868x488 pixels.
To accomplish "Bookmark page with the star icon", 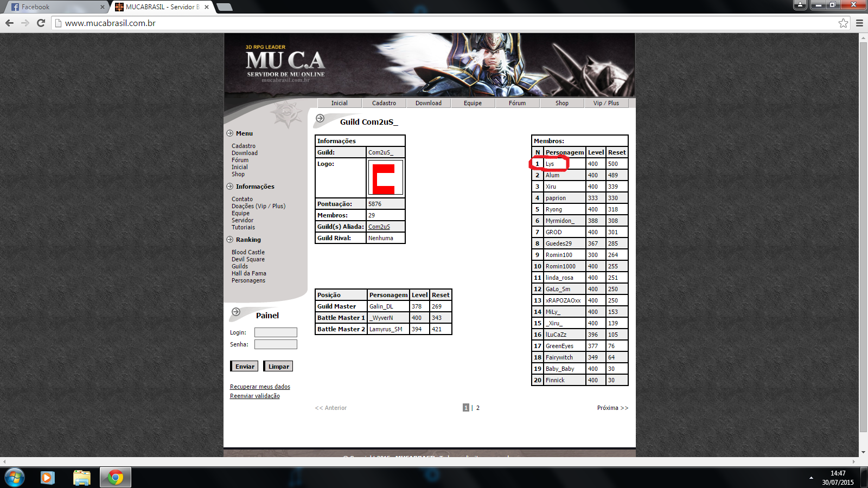I will [843, 23].
